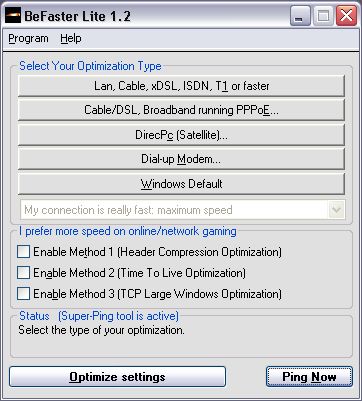Image resolution: width=362 pixels, height=401 pixels.
Task: Click the 'Select the type of your optimization.' status text
Action: tap(101, 330)
